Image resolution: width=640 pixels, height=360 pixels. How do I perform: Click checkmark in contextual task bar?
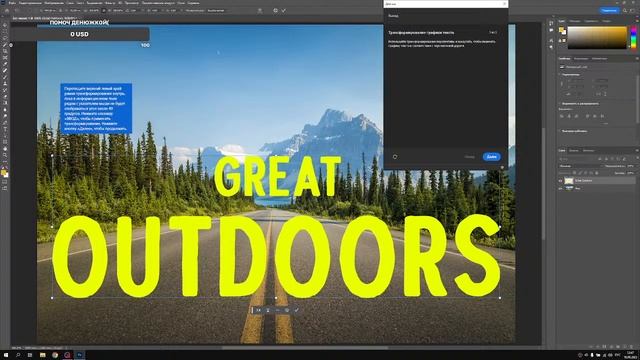point(297,310)
